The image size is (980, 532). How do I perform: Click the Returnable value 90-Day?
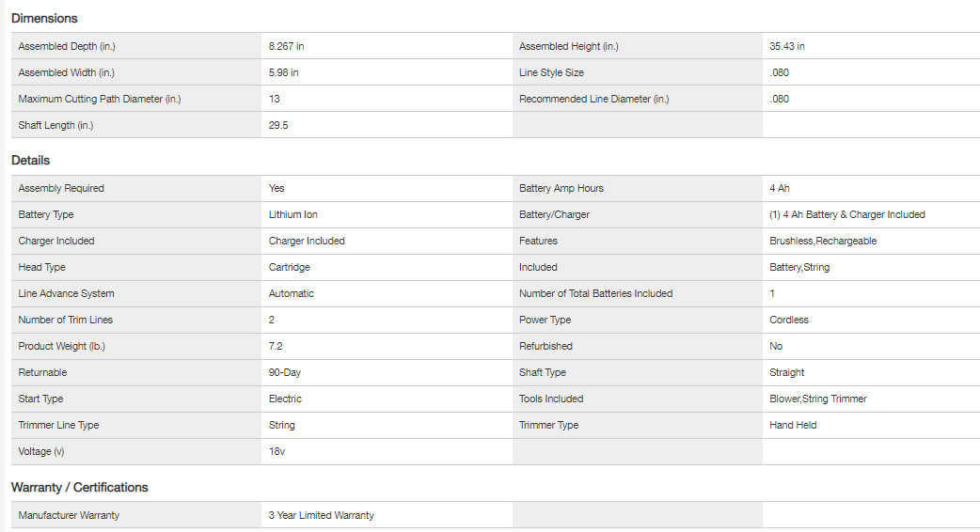coord(285,372)
